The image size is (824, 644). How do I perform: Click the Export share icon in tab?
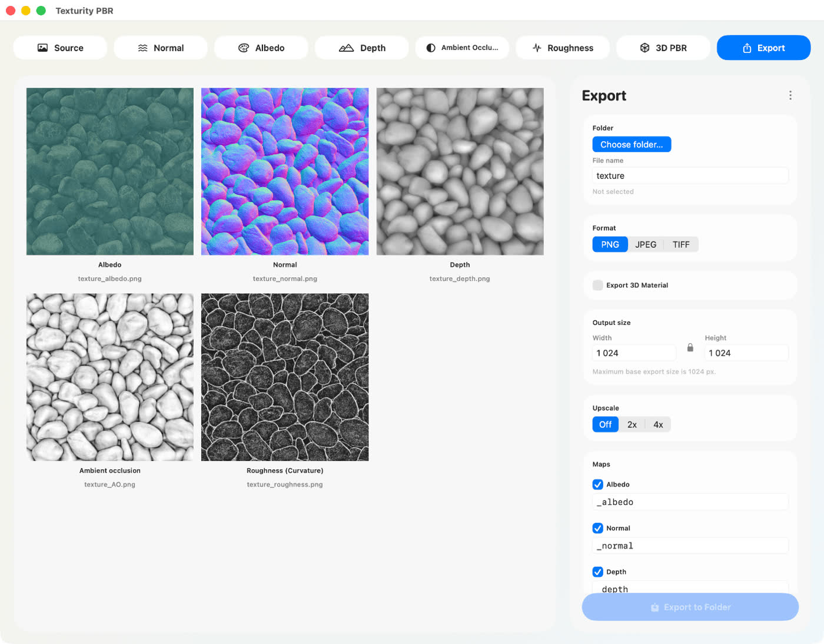(x=747, y=48)
